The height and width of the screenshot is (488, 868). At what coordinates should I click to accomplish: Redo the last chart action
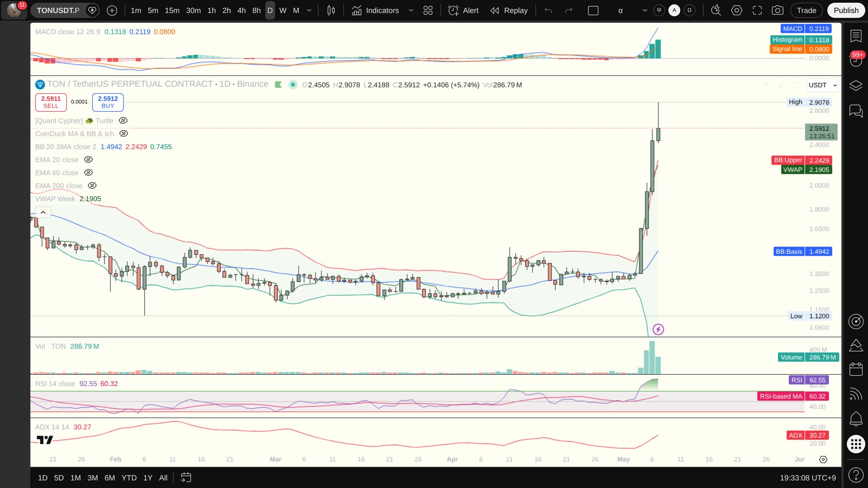point(569,10)
